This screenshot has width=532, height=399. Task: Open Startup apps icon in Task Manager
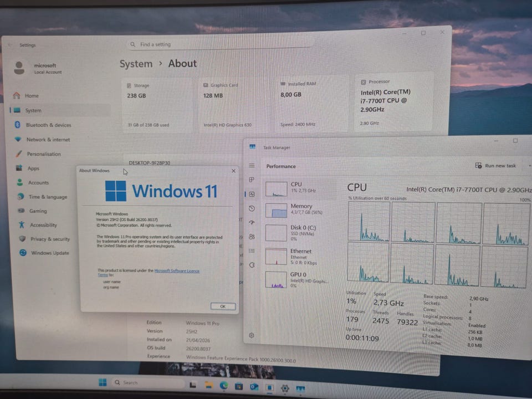click(252, 222)
